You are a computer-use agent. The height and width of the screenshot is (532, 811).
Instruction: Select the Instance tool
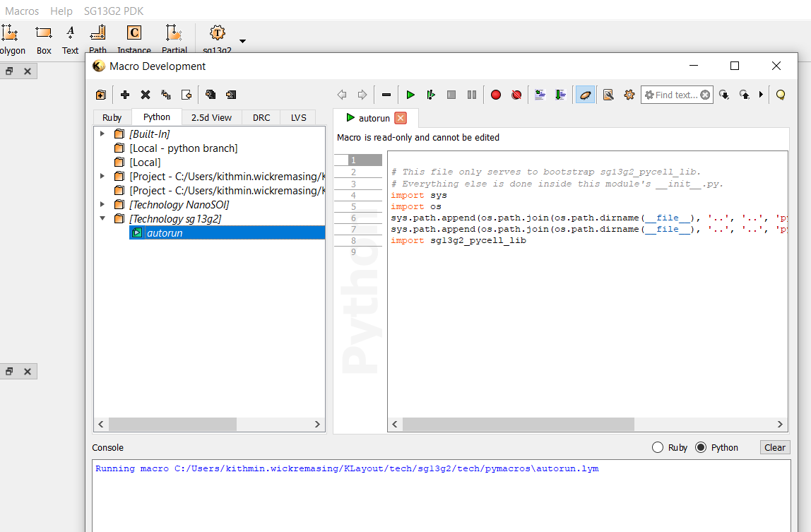[134, 40]
